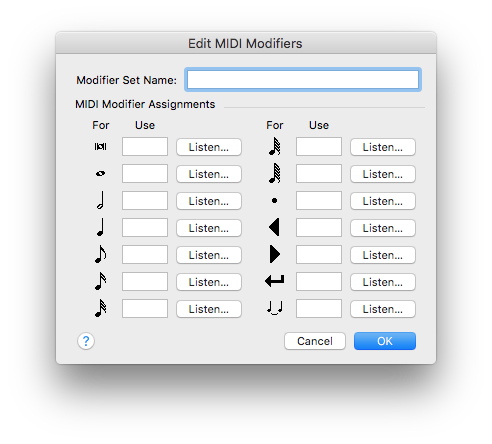Click the whole note icon
Viewport: 492px width, 444px height.
coord(100,173)
